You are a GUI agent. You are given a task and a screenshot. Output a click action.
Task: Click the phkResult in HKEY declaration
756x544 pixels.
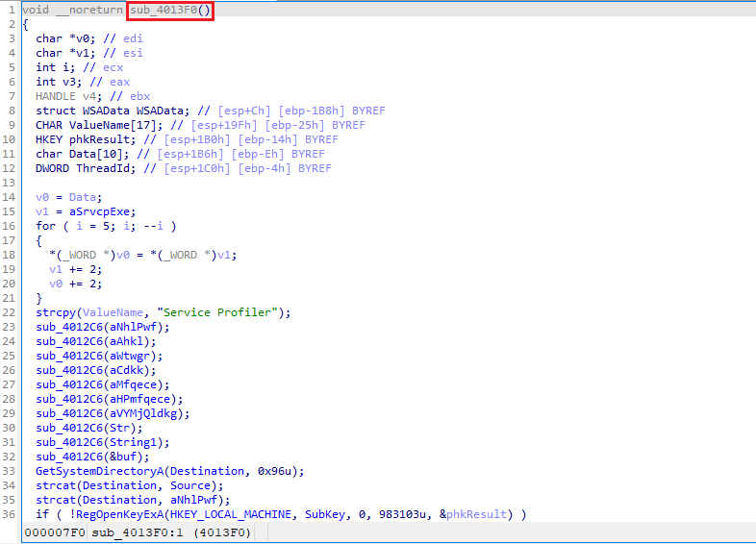tap(99, 139)
